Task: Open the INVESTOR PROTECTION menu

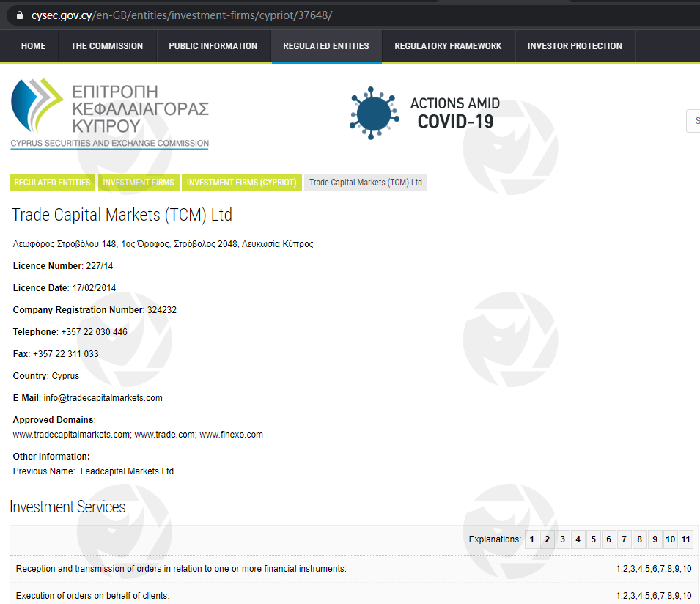Action: pyautogui.click(x=575, y=46)
